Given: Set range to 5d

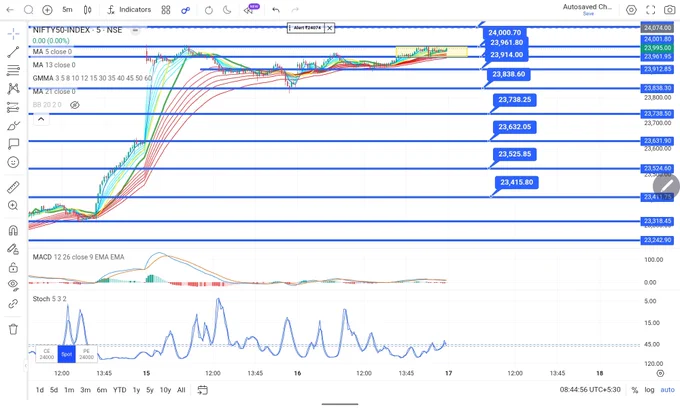Looking at the screenshot, I should 54,390.
